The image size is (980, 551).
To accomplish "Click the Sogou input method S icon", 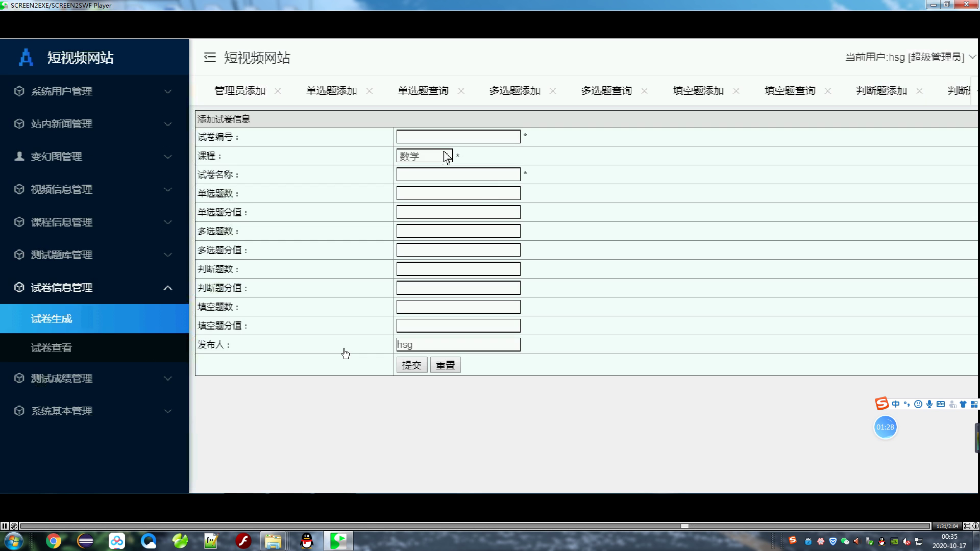I will click(x=882, y=404).
